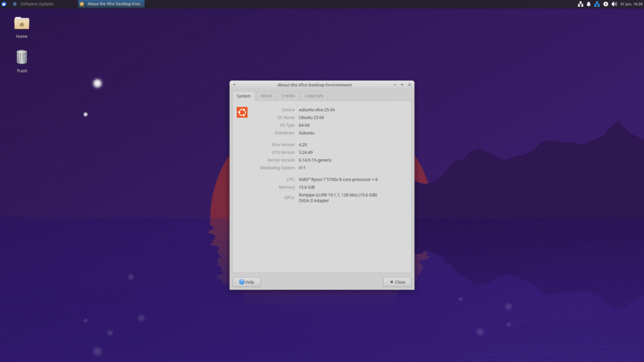
Task: Click the dialog title 'About the Xfce Desktop Environment'
Action: (314, 85)
